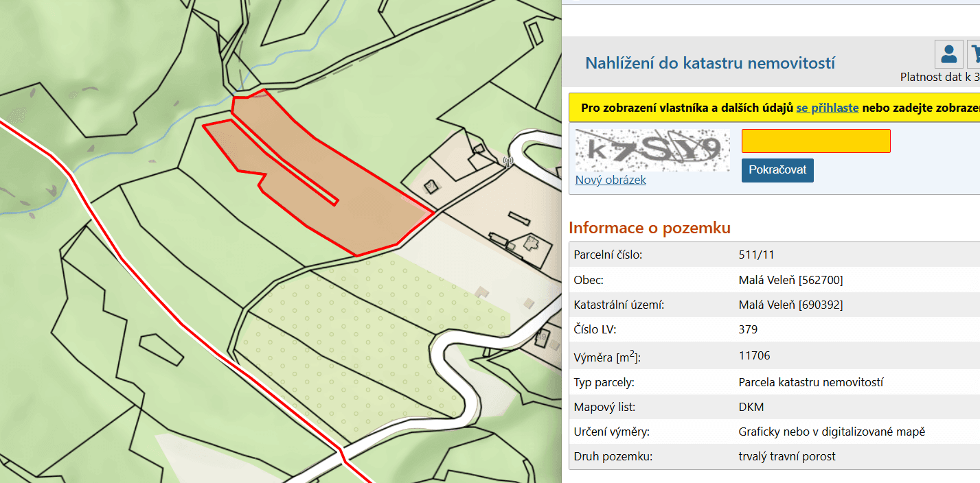Click the 'Nový obrázek' link
The image size is (980, 483).
point(611,180)
